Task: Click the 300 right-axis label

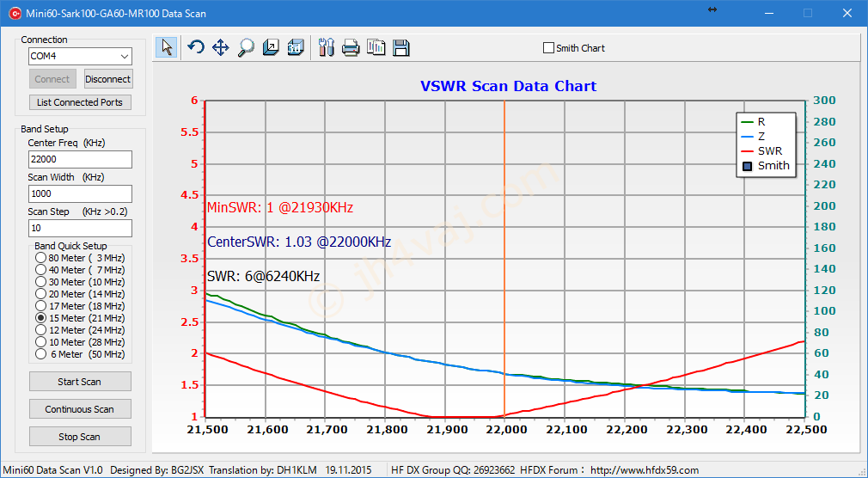Action: [824, 101]
